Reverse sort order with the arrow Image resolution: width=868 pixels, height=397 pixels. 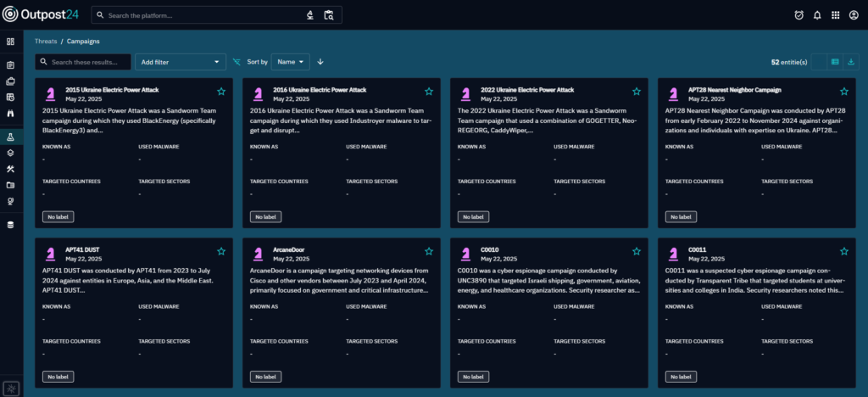(320, 62)
